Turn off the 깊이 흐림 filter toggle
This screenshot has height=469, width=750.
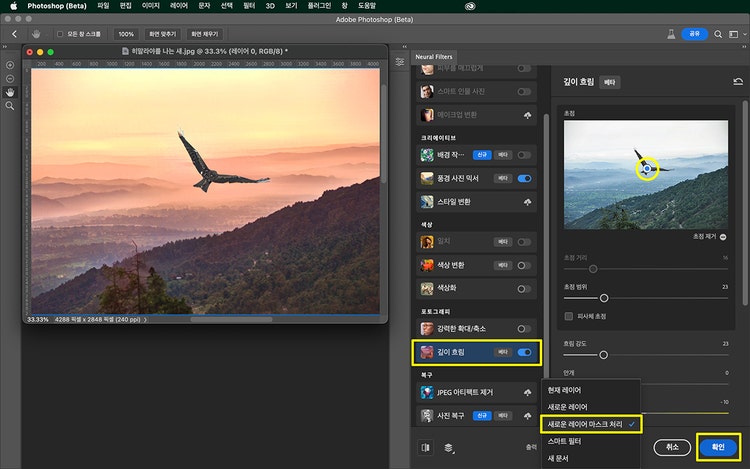pyautogui.click(x=524, y=352)
